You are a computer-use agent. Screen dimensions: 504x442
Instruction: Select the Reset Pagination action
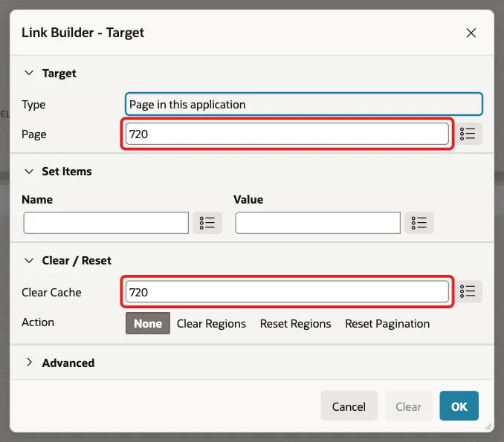(387, 323)
